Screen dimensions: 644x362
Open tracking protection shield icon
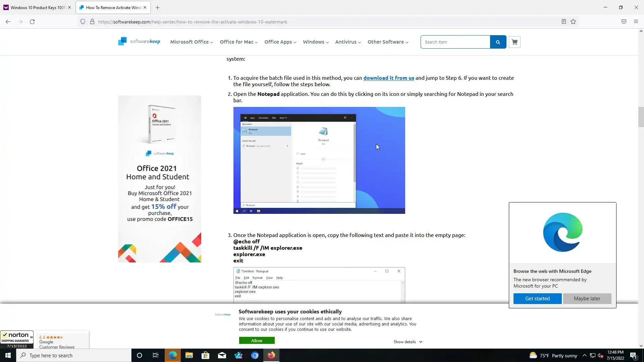(x=83, y=22)
